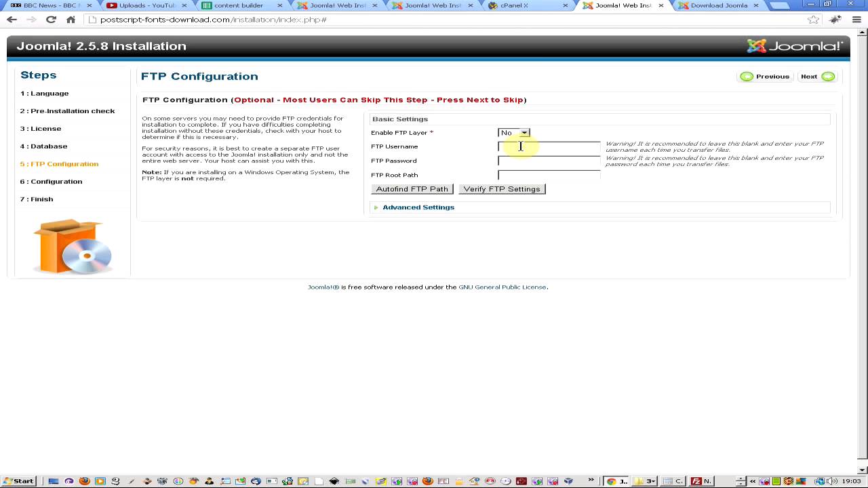Open the GNU General Public License link

(502, 287)
